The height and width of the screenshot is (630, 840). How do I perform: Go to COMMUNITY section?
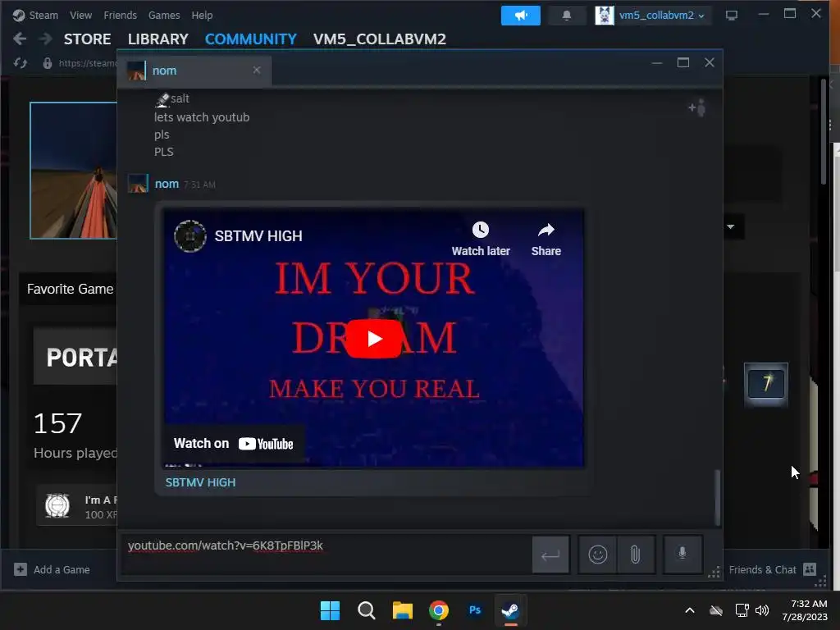click(251, 39)
